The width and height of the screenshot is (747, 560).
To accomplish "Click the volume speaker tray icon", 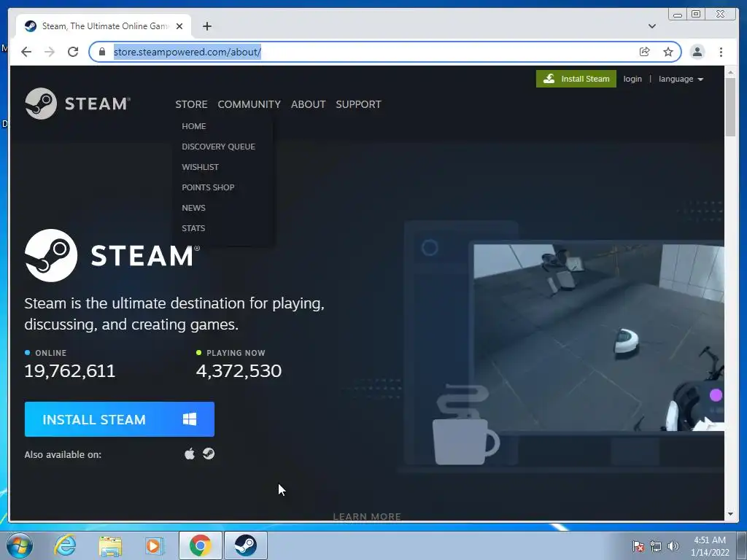I will tap(673, 546).
